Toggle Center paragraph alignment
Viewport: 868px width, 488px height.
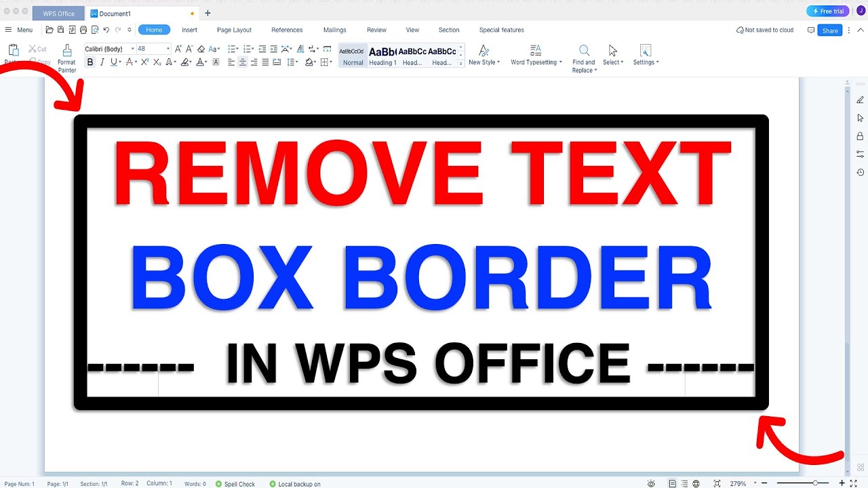pos(242,62)
